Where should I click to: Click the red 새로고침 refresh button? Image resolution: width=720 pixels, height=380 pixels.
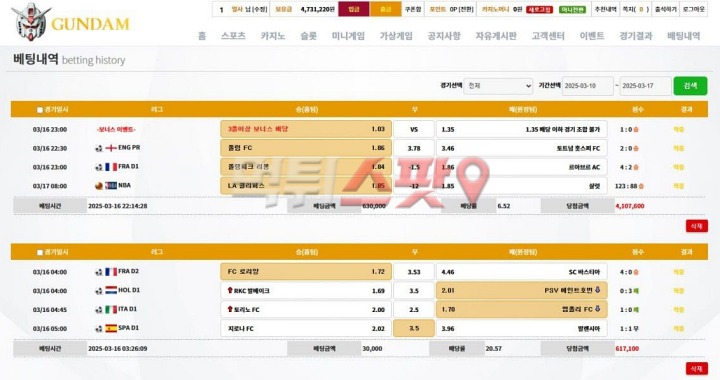[539, 9]
